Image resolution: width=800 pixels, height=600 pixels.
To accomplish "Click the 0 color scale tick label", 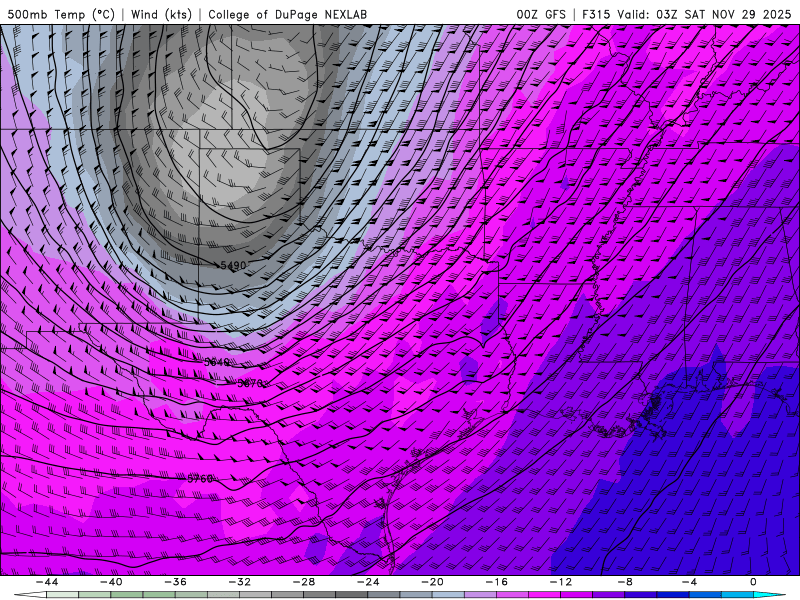I will point(754,582).
